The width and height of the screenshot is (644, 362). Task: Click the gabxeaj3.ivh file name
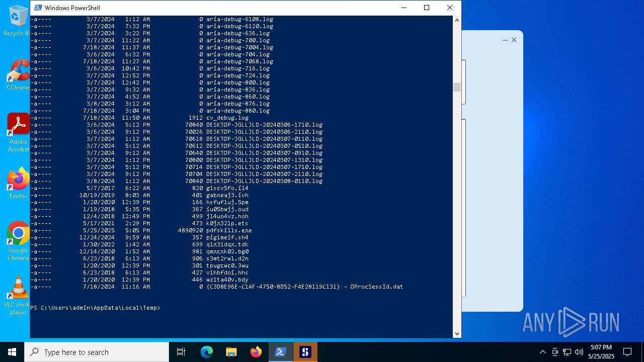[227, 195]
